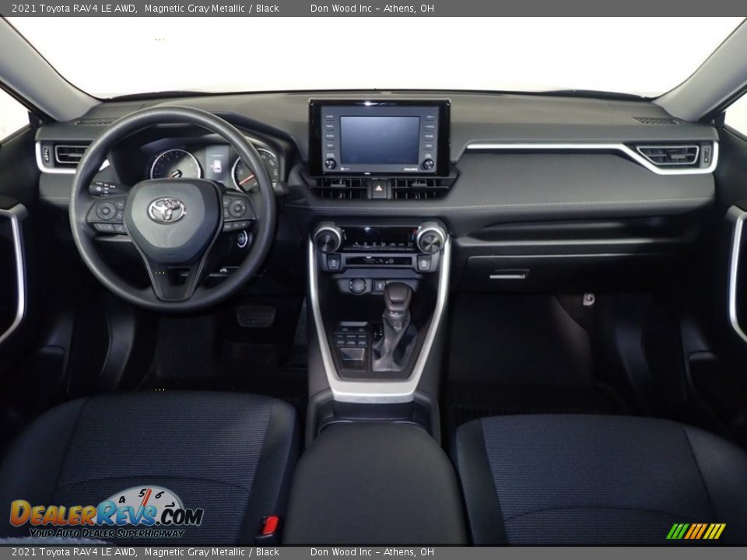Click the left steering wheel control pad

[107, 211]
